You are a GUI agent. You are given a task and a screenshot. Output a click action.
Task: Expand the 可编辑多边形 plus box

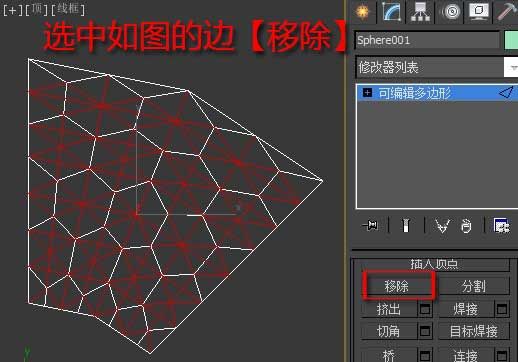367,92
